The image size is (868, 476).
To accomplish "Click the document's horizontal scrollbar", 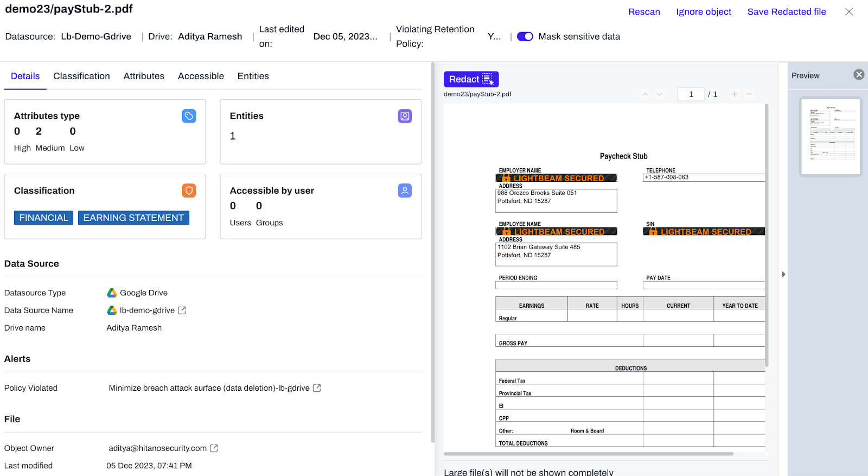I will [x=588, y=454].
